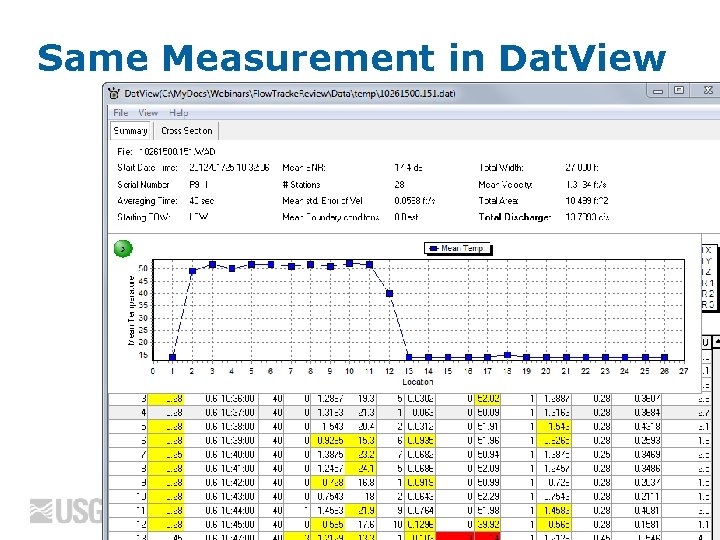Switch to the Cross Section tab
Image resolution: width=720 pixels, height=540 pixels.
186,131
